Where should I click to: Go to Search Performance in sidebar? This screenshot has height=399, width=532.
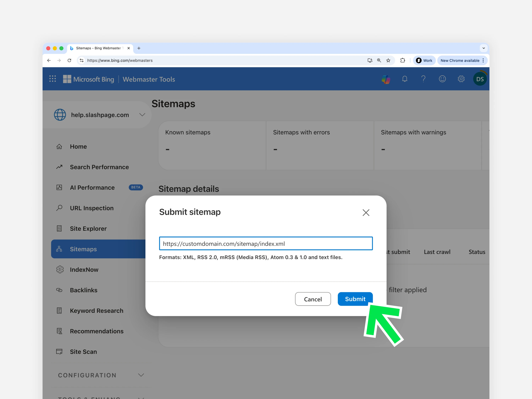(99, 167)
